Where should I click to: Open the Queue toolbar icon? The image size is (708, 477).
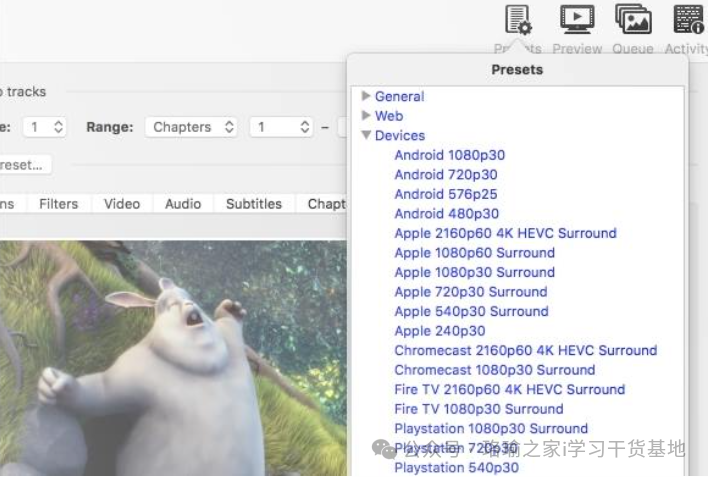pyautogui.click(x=632, y=20)
